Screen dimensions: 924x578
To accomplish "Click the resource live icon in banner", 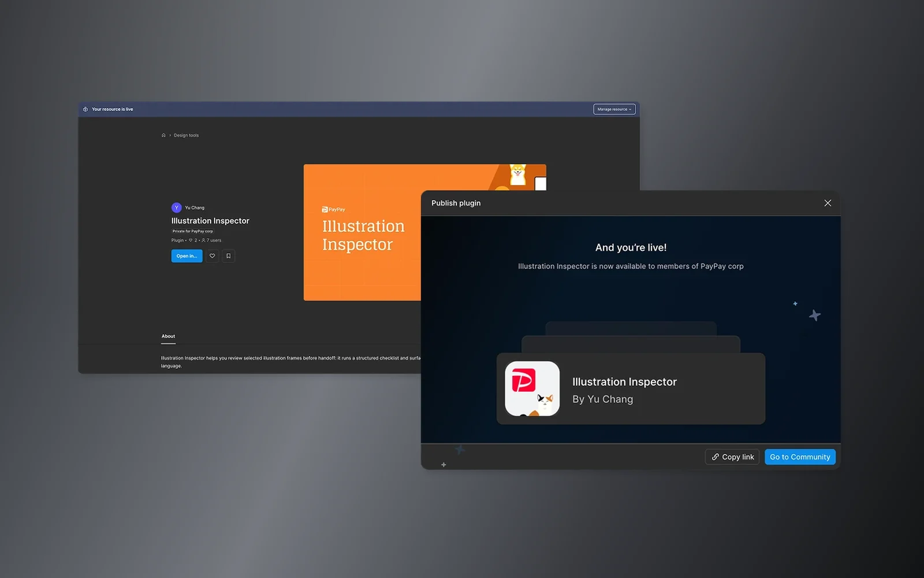I will point(85,109).
